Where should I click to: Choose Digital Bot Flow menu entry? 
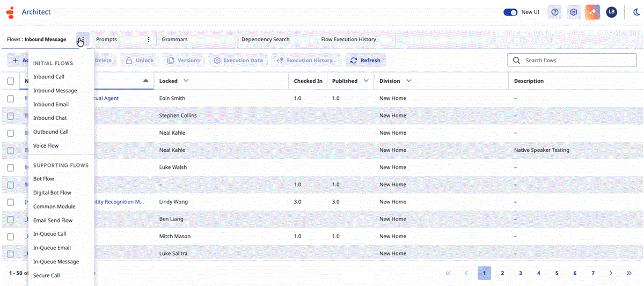[52, 193]
